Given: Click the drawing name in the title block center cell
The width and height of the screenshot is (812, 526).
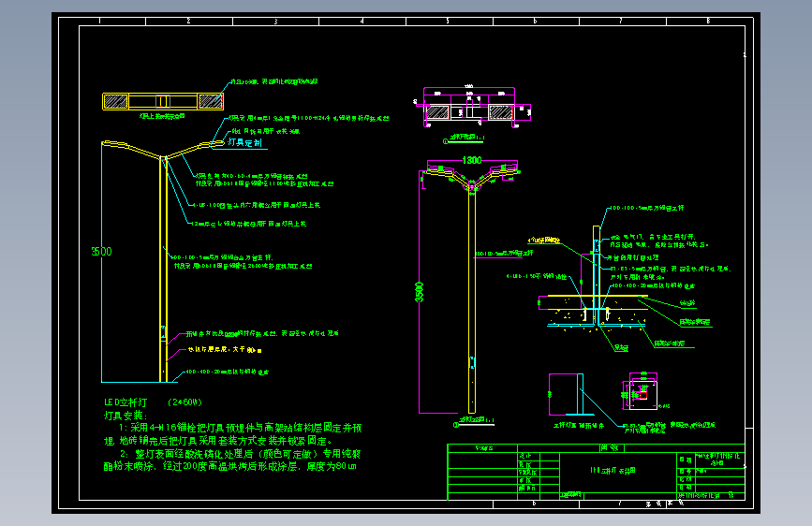Looking at the screenshot, I should 613,471.
